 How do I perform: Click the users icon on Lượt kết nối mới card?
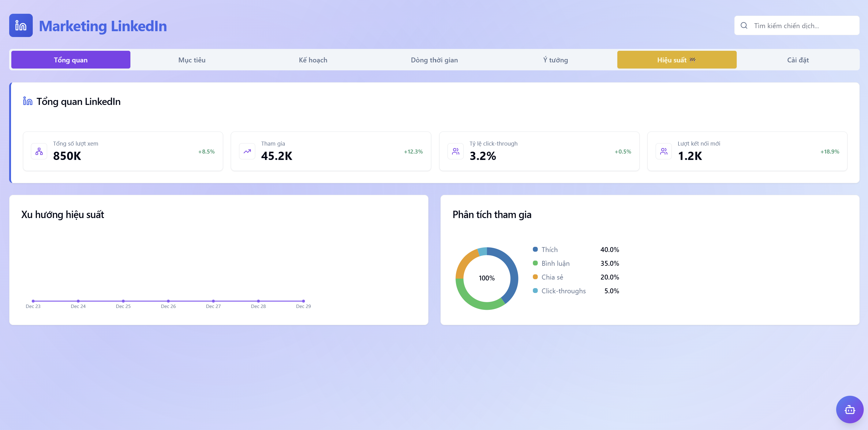click(x=664, y=151)
